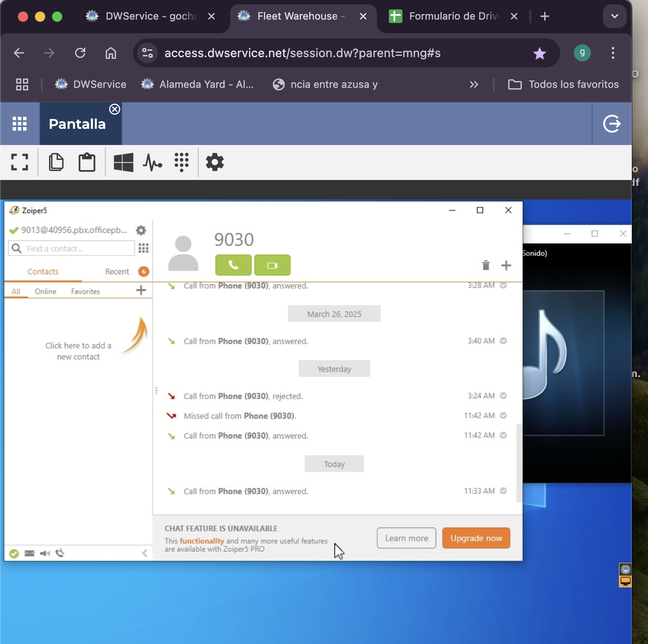Go to Chrome home page

click(x=111, y=53)
